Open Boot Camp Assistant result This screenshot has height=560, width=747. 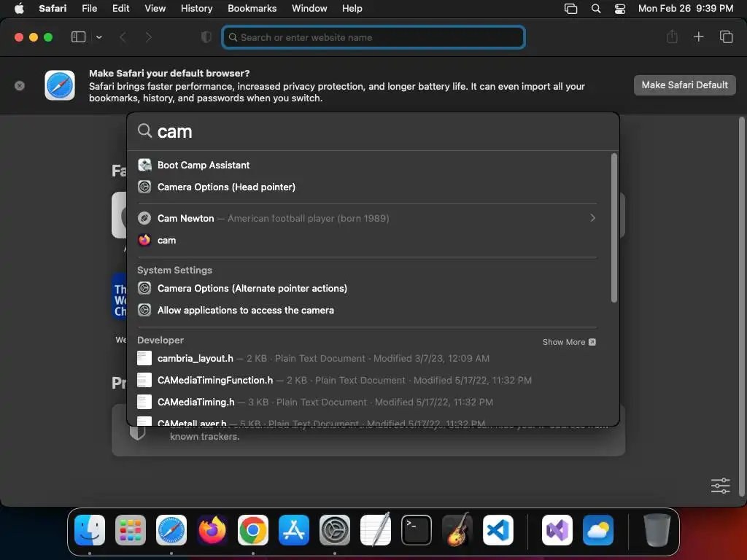(367, 166)
